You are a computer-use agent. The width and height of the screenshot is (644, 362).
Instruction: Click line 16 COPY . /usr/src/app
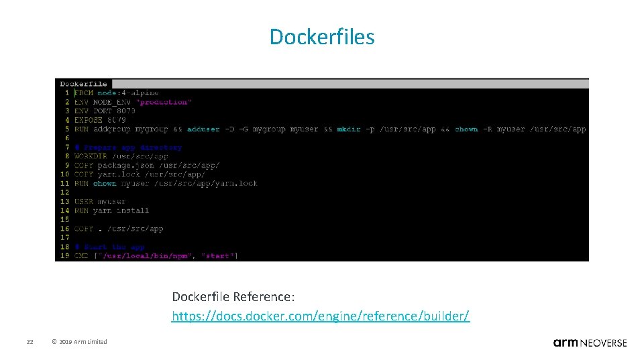point(118,229)
